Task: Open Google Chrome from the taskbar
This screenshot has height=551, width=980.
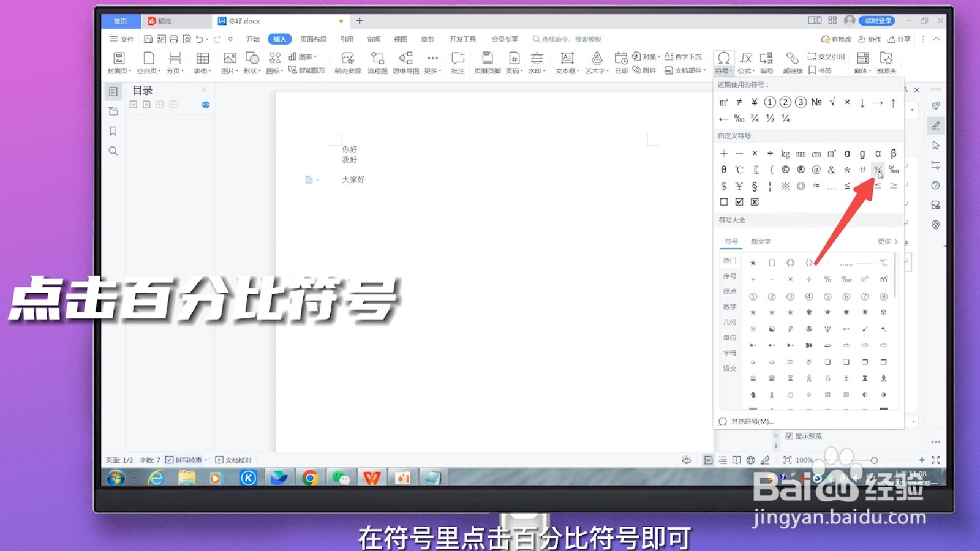Action: pyautogui.click(x=310, y=478)
